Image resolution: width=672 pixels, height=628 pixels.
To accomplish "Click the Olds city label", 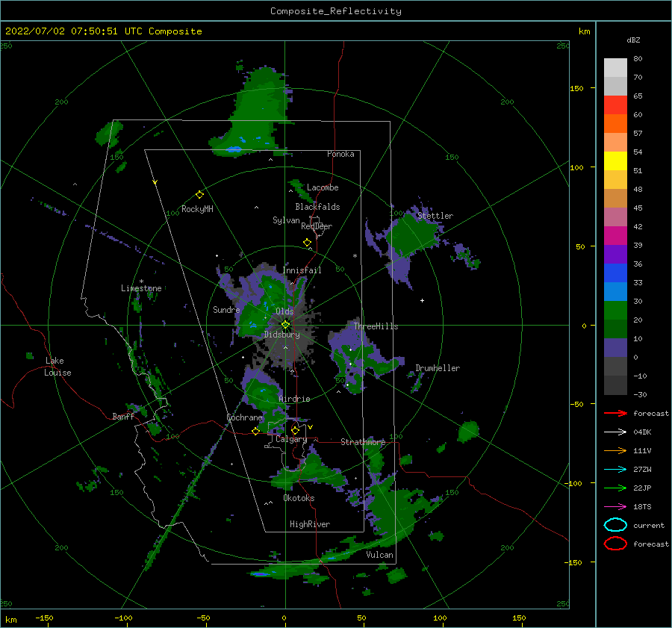I will 284,311.
